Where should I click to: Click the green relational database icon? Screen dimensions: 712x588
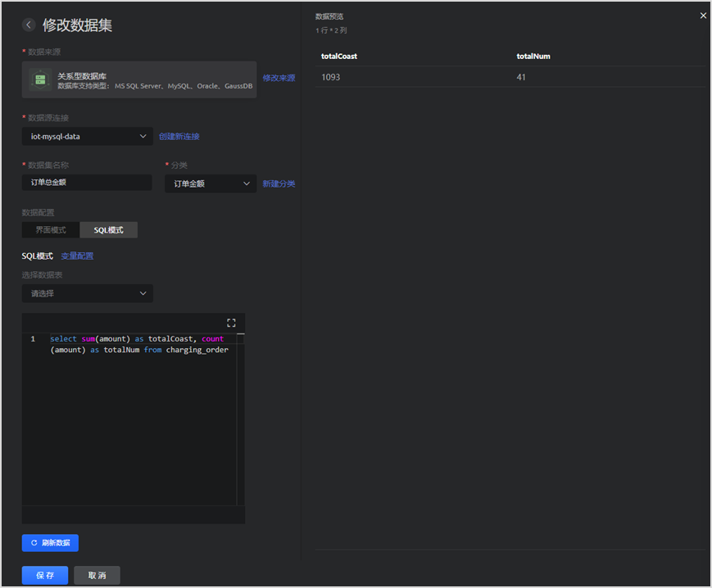[x=40, y=80]
